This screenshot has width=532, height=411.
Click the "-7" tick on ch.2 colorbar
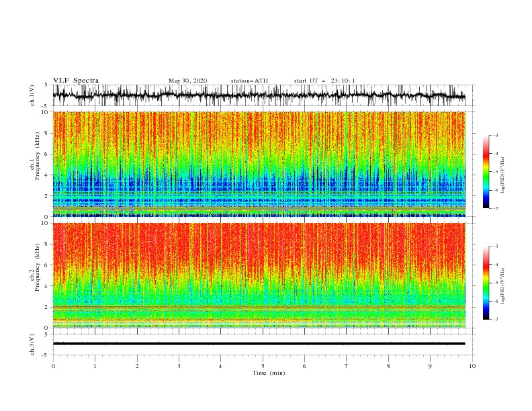click(496, 320)
